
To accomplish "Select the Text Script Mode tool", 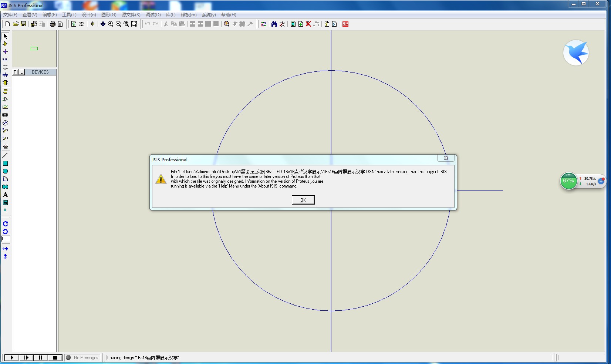I will click(x=5, y=67).
